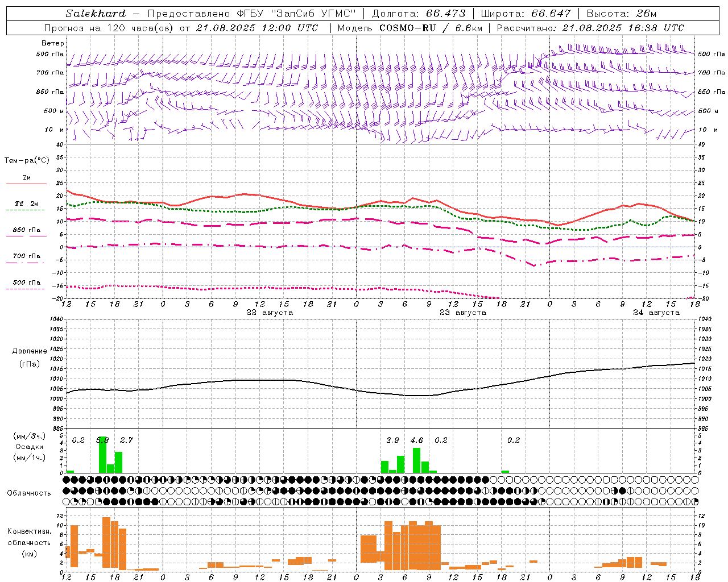Click the tallest green precipitation bar under 5.8
This screenshot has height=582, width=728.
pyautogui.click(x=103, y=455)
